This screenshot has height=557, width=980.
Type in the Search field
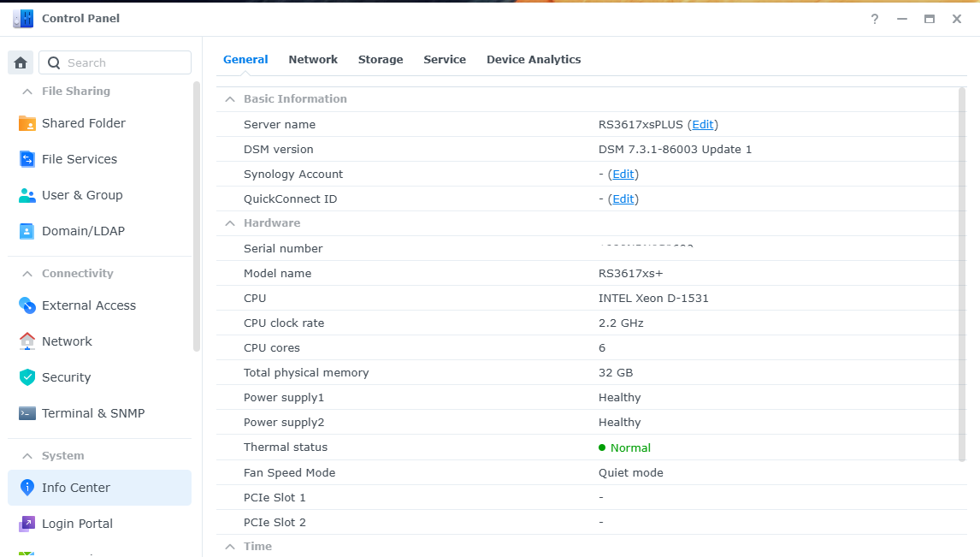[x=115, y=62]
